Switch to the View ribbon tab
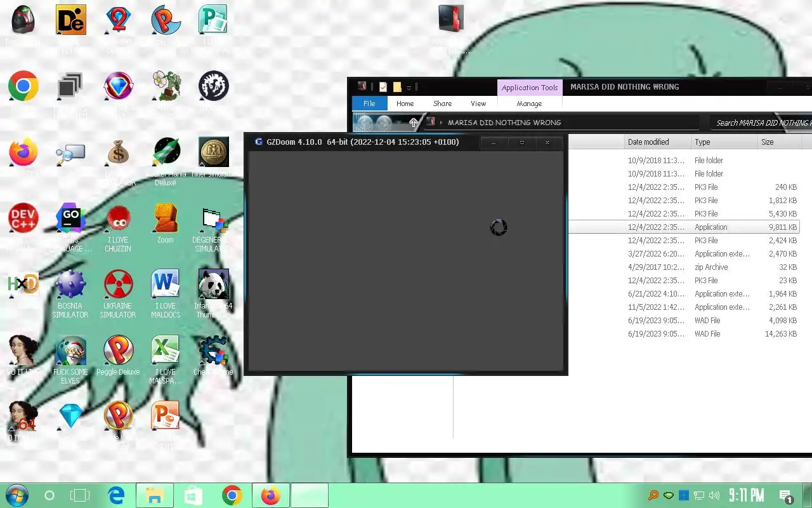This screenshot has height=508, width=812. coord(478,104)
